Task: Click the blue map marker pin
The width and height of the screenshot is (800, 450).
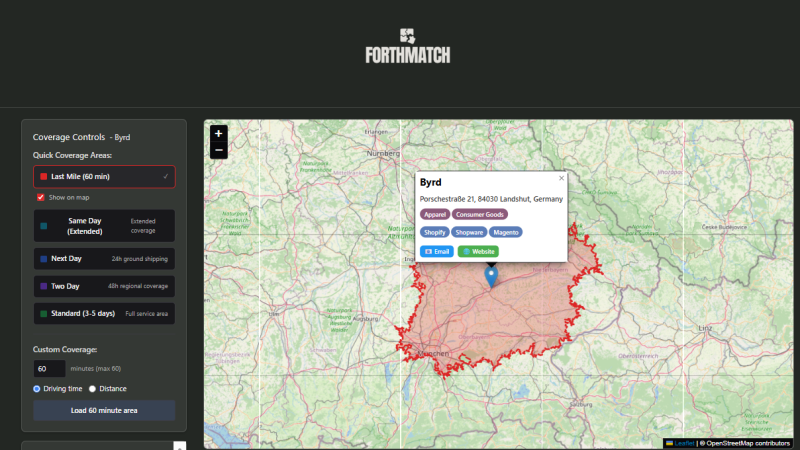Action: [491, 277]
